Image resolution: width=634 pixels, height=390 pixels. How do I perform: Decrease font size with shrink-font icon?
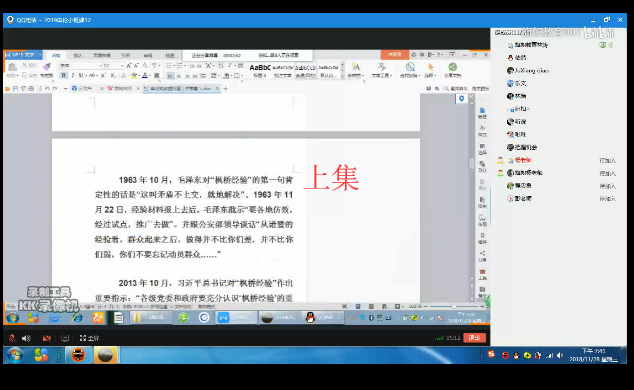coord(137,65)
